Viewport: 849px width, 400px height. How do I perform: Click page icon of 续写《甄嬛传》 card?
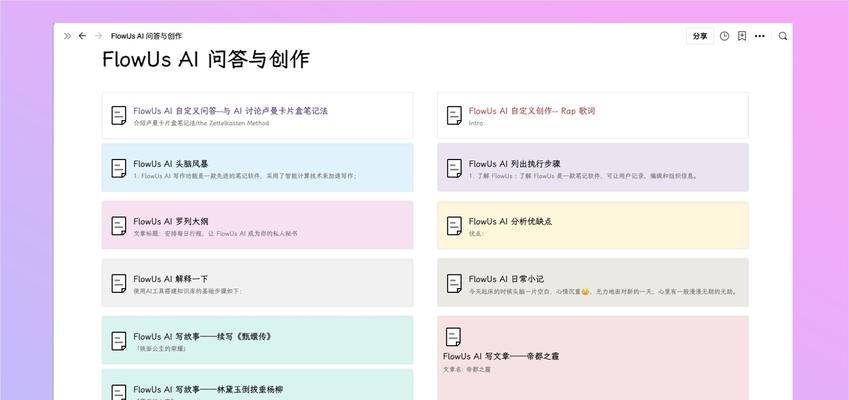tap(119, 341)
